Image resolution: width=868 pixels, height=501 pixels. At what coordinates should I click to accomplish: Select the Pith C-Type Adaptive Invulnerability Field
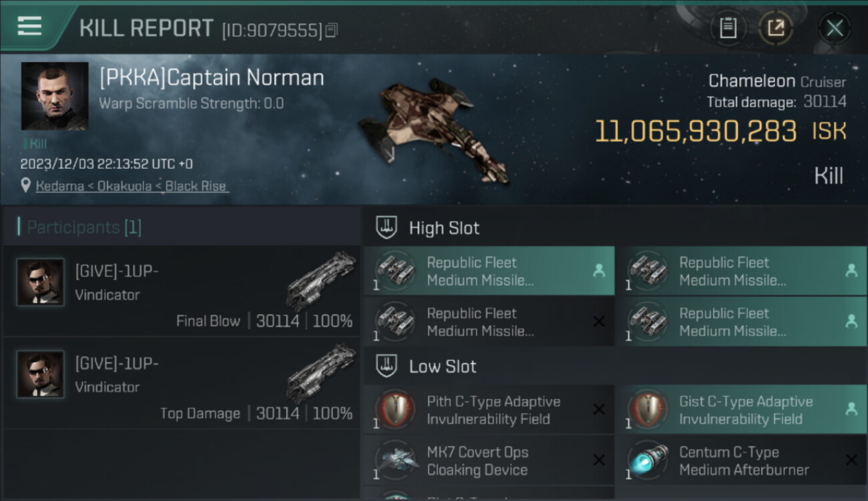point(489,410)
